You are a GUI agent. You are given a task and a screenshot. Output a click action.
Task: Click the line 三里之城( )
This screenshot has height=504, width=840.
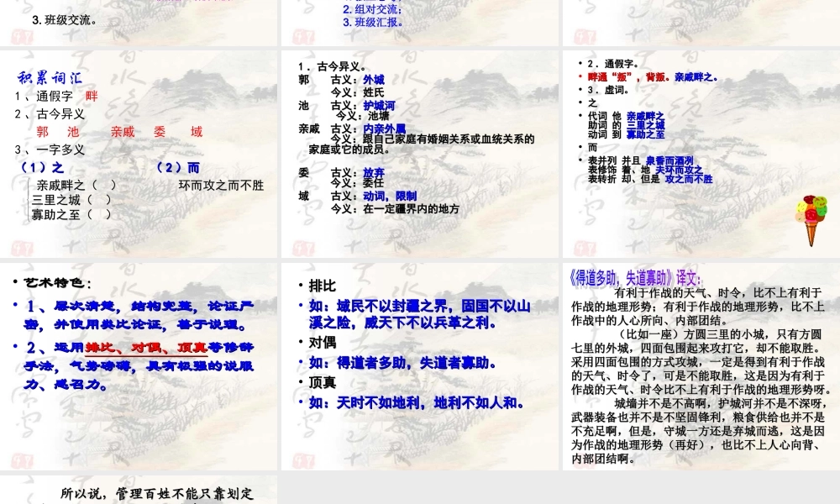(71, 200)
